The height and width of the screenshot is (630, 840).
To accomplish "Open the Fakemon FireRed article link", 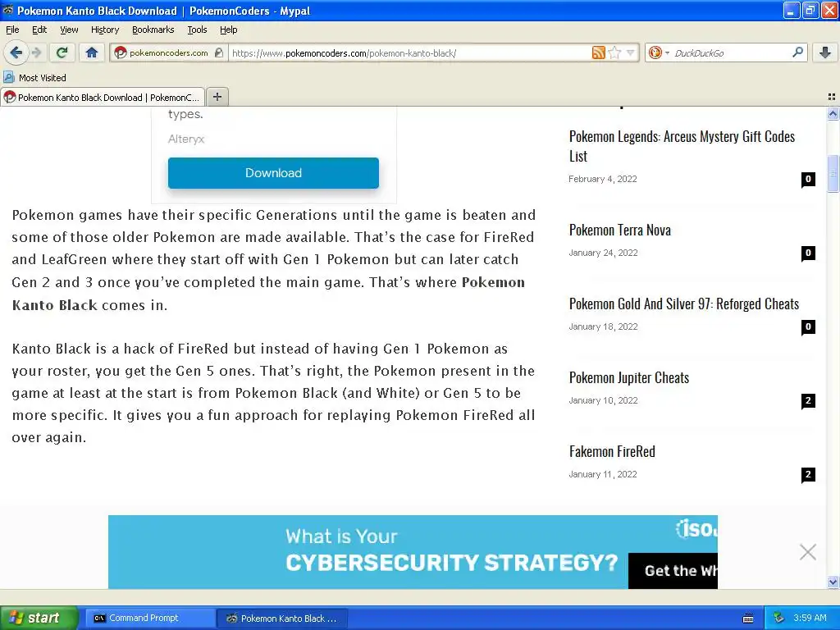I will pos(612,452).
